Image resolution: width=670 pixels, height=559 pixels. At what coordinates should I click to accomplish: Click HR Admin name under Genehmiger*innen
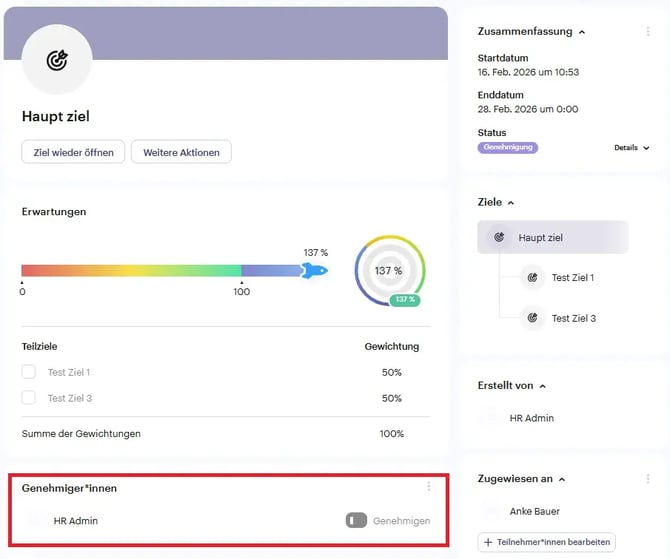[x=76, y=521]
